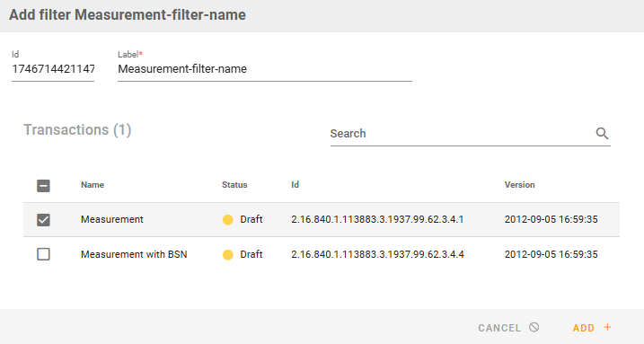Focus the Id input field
The height and width of the screenshot is (344, 644).
(x=53, y=69)
